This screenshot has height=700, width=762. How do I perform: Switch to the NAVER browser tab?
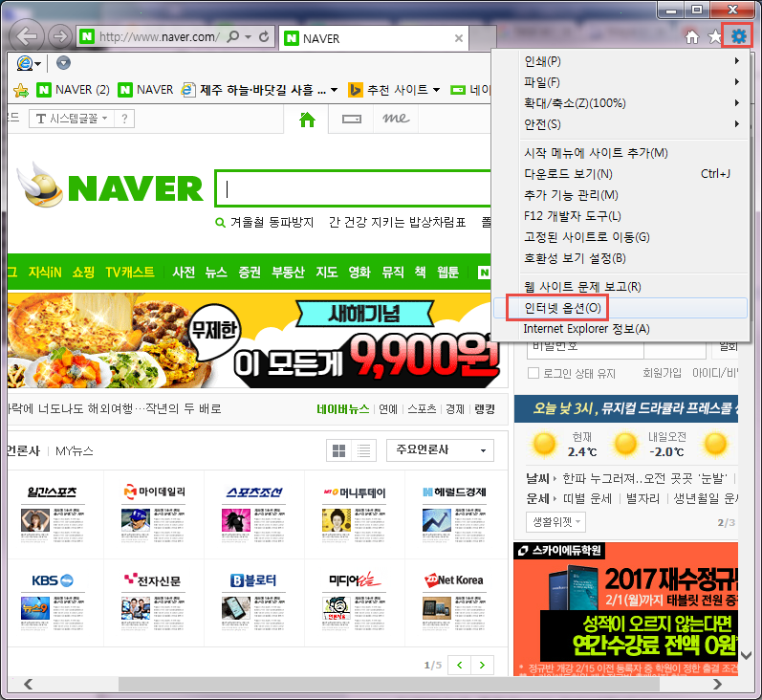pos(374,38)
